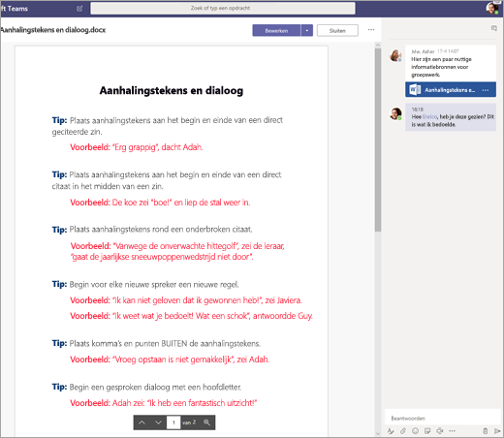Click the example 'Vanwege de onverwachte hittegolf'
This screenshot has height=438, width=504.
coord(177,251)
